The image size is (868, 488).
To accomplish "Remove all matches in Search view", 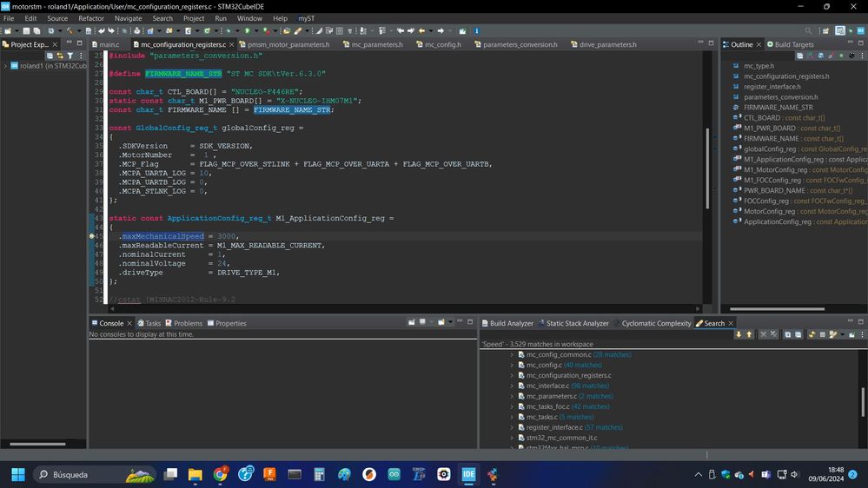I will tap(773, 334).
